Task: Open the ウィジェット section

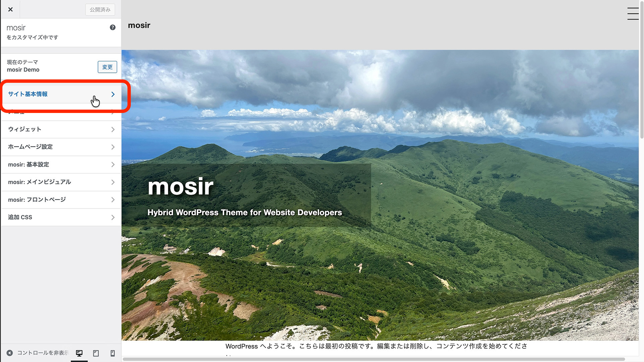Action: pos(25,129)
